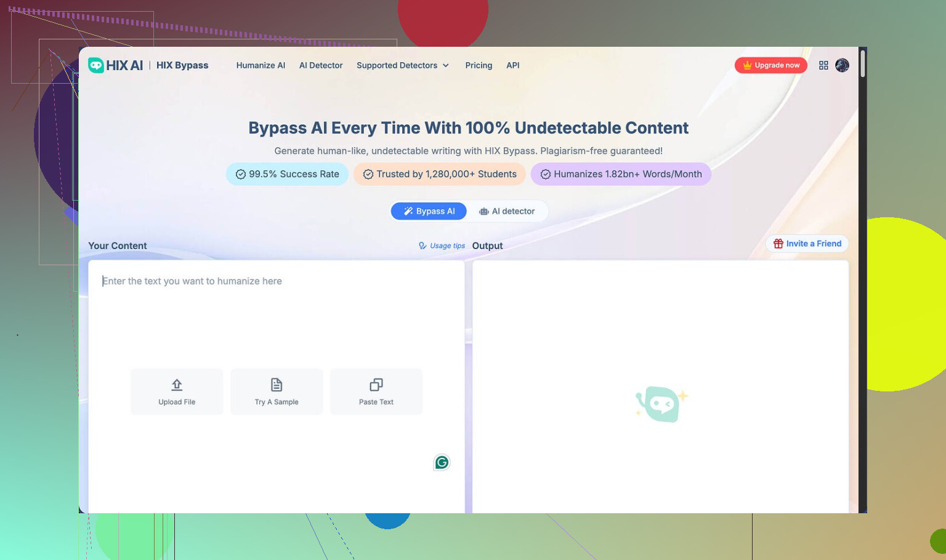Switch to the Bypass AI mode
This screenshot has width=946, height=560.
coord(429,211)
